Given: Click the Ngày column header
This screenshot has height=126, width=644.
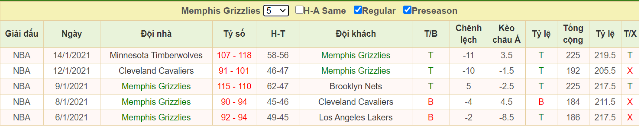Looking at the screenshot, I should tap(72, 34).
